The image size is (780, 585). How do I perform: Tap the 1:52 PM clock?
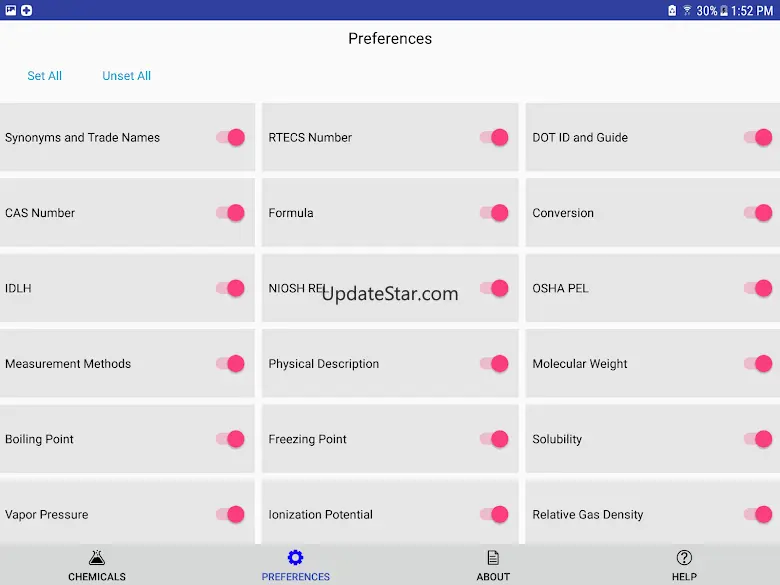752,10
